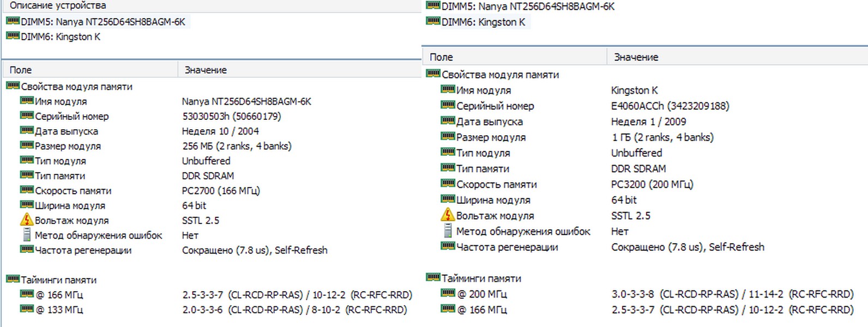Click warning icon next to left Вольтаж модуля
Image resolution: width=868 pixels, height=327 pixels.
27,220
